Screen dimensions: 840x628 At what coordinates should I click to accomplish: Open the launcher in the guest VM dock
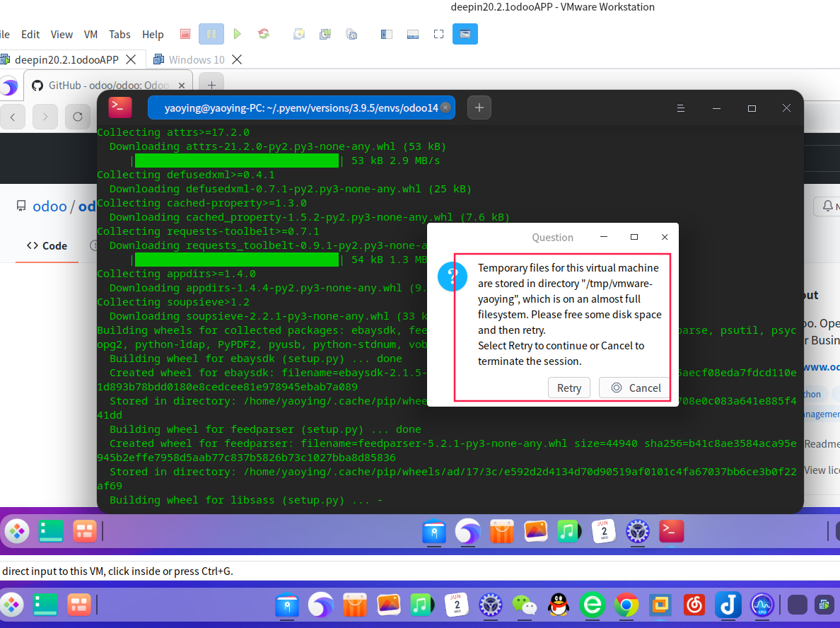[x=17, y=532]
